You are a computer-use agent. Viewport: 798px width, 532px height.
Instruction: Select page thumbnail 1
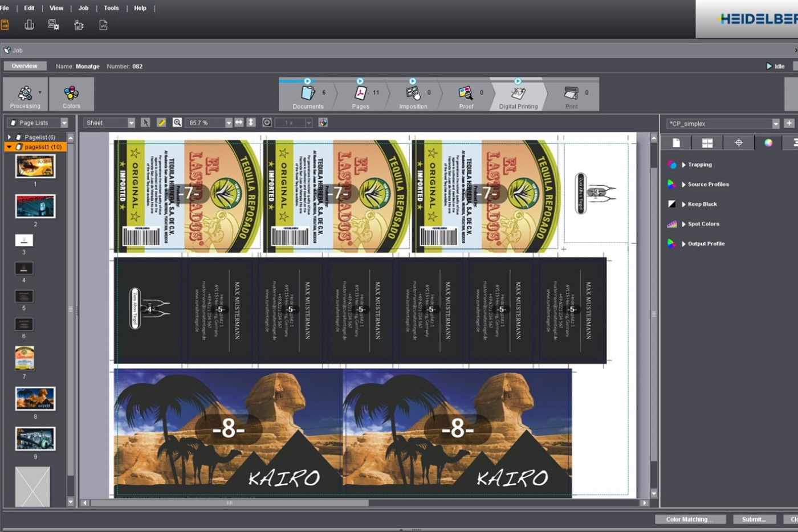(35, 166)
